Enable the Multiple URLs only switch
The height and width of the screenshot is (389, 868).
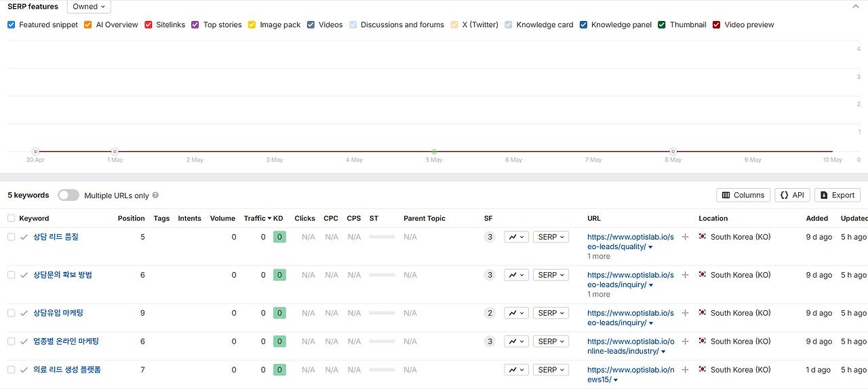pyautogui.click(x=68, y=195)
